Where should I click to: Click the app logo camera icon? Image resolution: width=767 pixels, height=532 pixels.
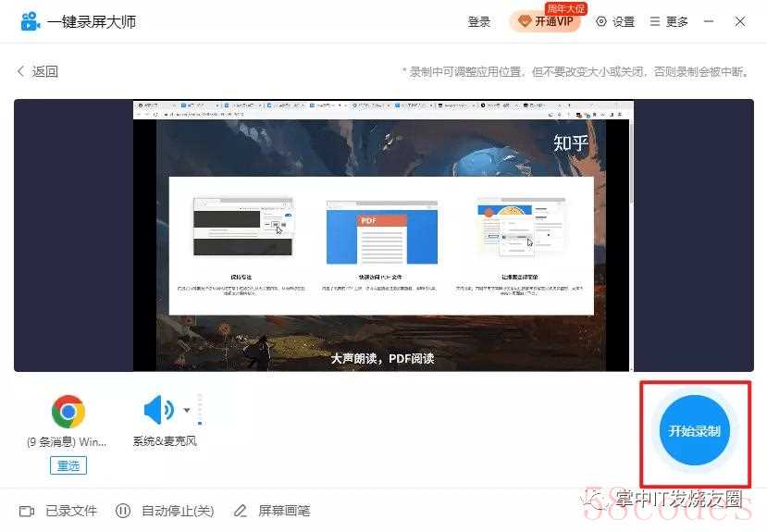coord(30,21)
